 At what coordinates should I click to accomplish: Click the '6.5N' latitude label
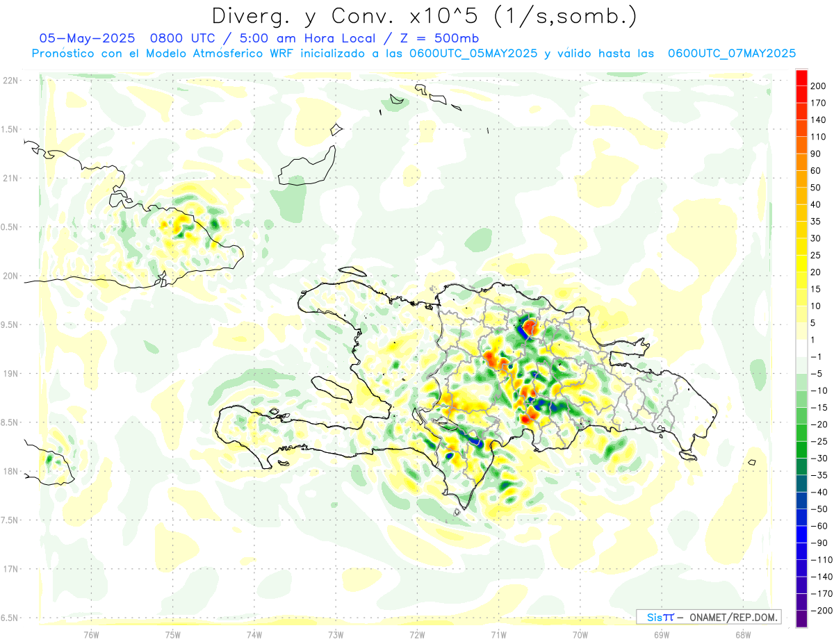10,618
